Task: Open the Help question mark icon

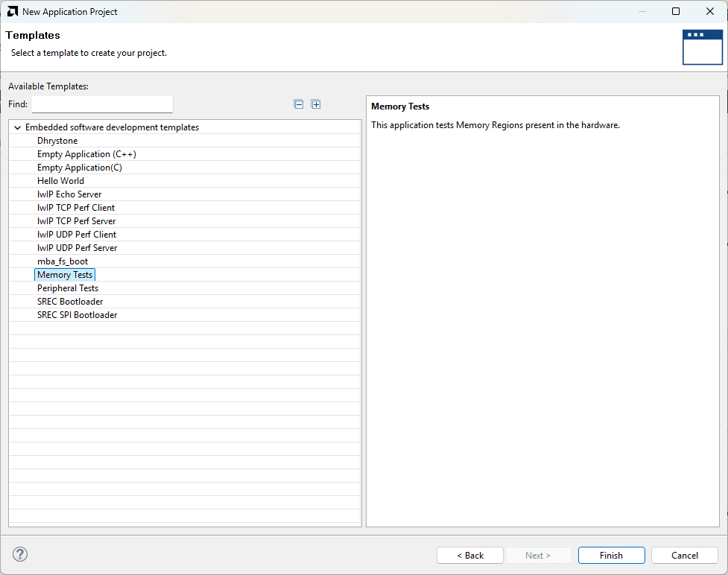Action: (x=20, y=554)
